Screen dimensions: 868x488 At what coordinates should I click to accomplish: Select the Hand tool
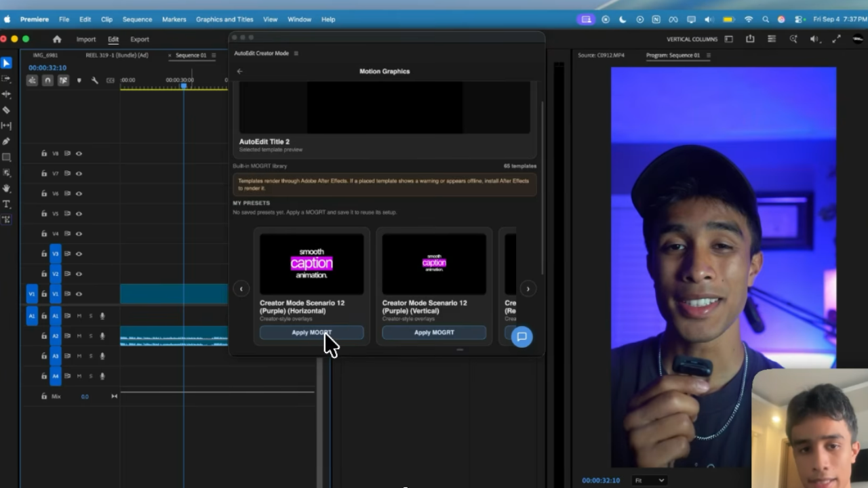tap(6, 188)
